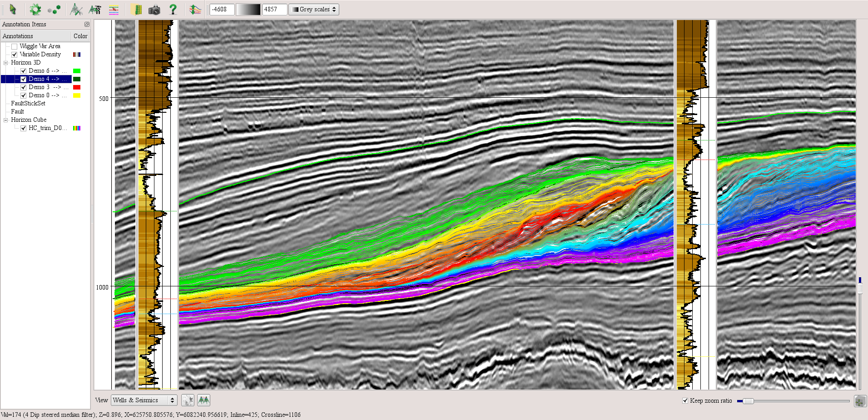Image resolution: width=868 pixels, height=420 pixels.
Task: Click the dark green Demo 4 color swatch
Action: (x=77, y=79)
